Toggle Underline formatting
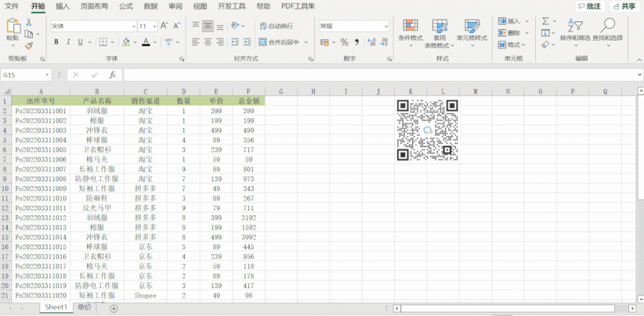The image size is (644, 316). pos(79,42)
